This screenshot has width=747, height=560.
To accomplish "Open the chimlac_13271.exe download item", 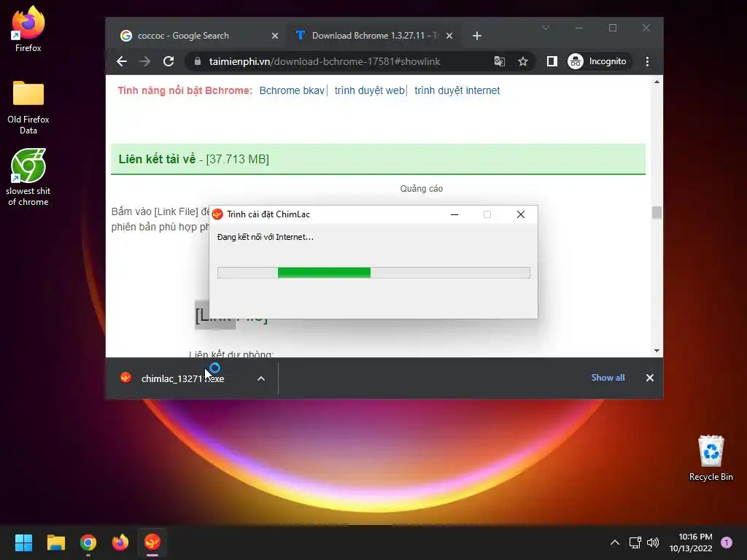I will click(182, 378).
